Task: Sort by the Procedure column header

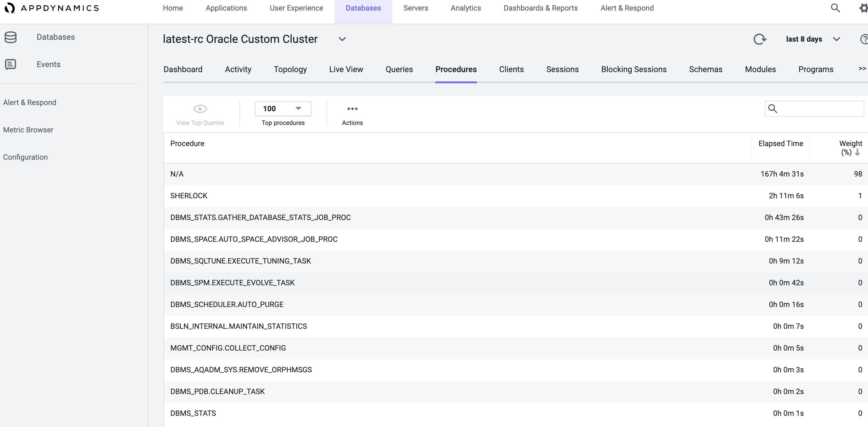Action: pyautogui.click(x=187, y=144)
